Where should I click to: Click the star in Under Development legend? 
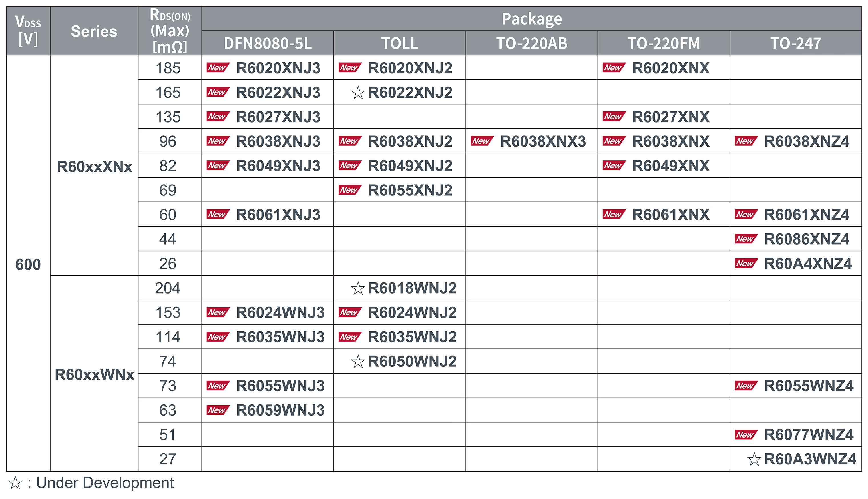pyautogui.click(x=15, y=483)
